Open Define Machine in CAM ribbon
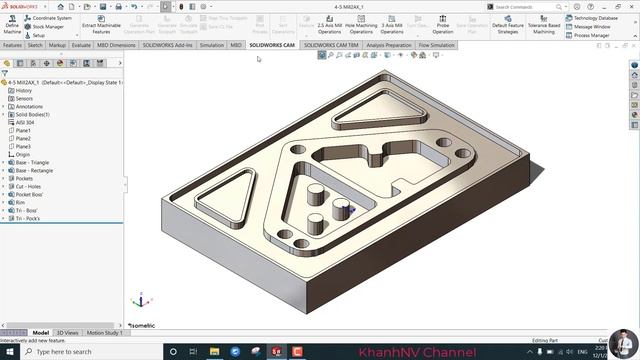 (12, 25)
